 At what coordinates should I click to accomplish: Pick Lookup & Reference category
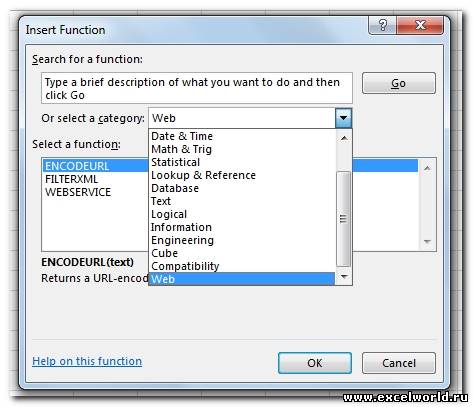(242, 175)
